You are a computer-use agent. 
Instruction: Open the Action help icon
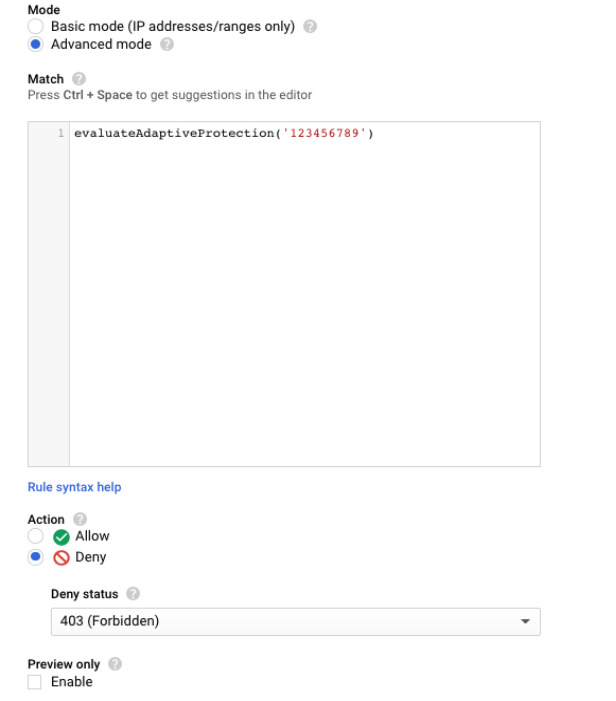[80, 520]
